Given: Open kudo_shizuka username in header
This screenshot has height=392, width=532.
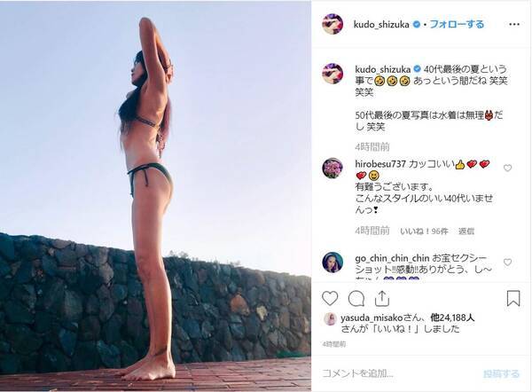Looking at the screenshot, I should point(381,25).
